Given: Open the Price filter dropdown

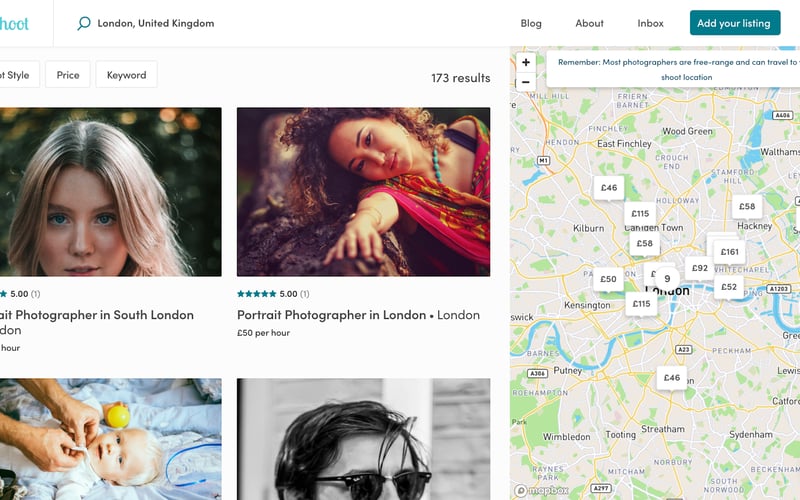Looking at the screenshot, I should 68,75.
